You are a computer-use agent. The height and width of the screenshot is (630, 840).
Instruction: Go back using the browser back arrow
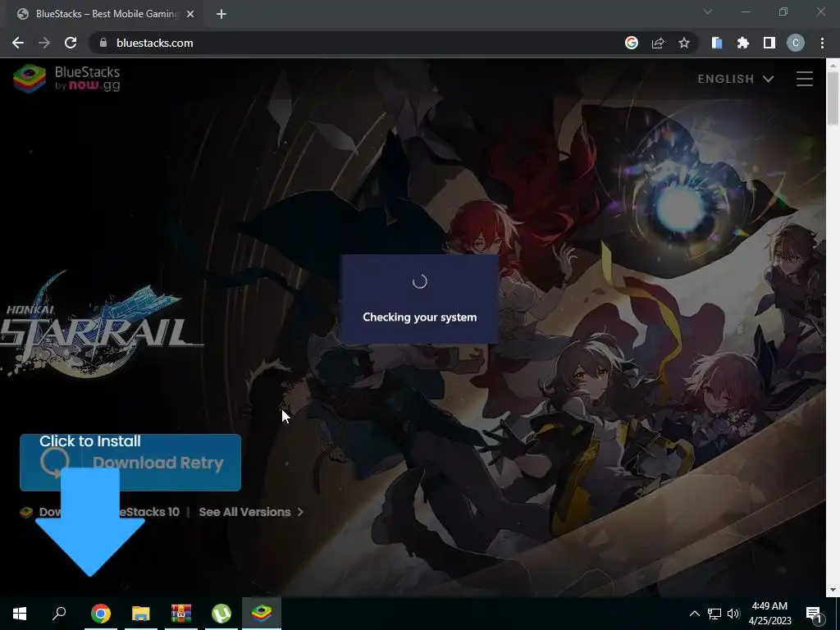pos(18,43)
